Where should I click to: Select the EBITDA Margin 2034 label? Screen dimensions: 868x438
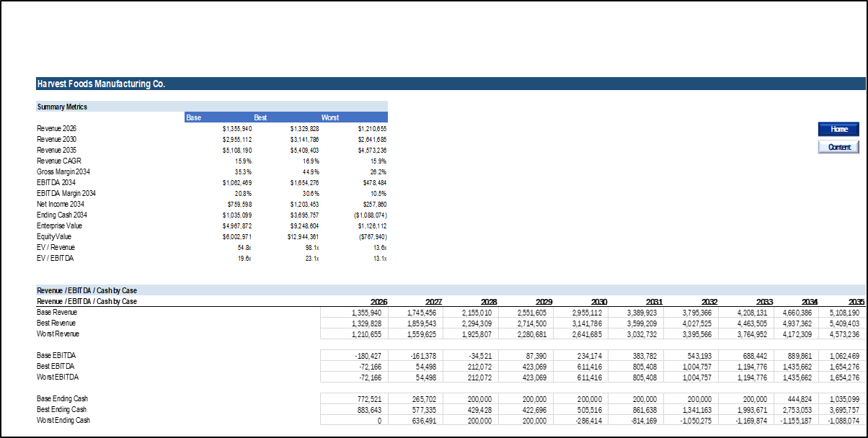coord(66,193)
